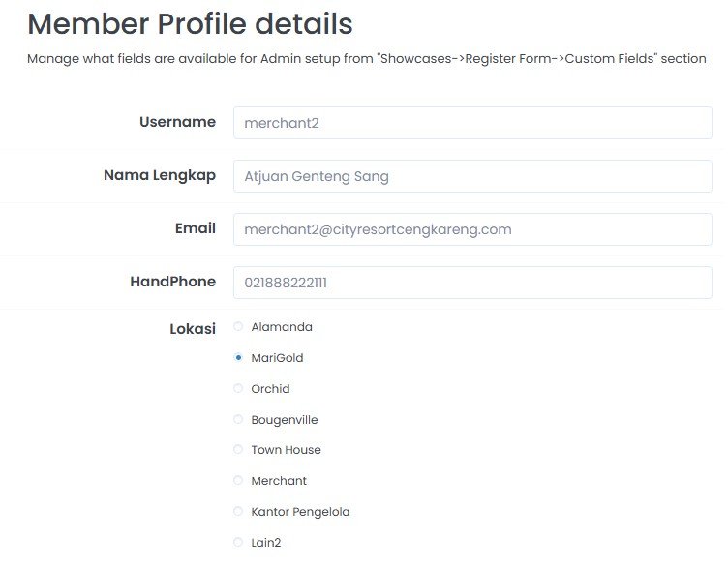The width and height of the screenshot is (728, 570).
Task: Focus the HandPhone number field
Action: point(472,283)
